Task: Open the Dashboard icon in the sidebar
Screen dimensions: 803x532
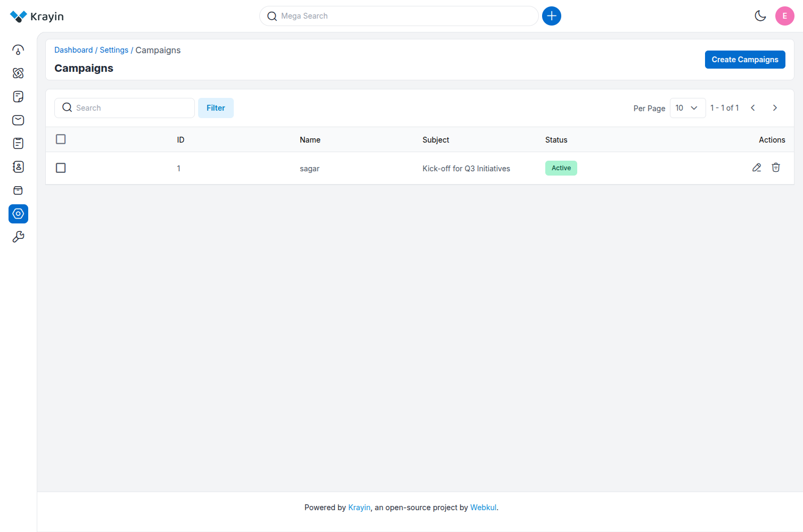Action: [x=18, y=50]
